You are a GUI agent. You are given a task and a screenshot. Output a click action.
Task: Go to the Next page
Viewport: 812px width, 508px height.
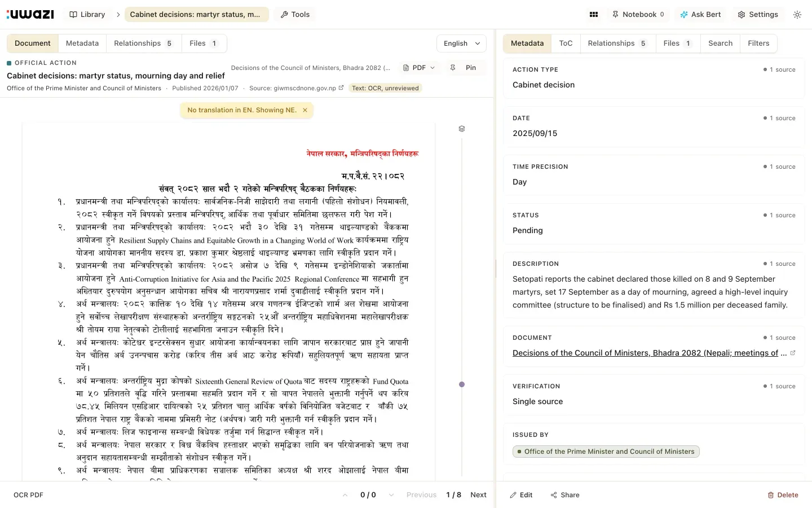pyautogui.click(x=478, y=495)
